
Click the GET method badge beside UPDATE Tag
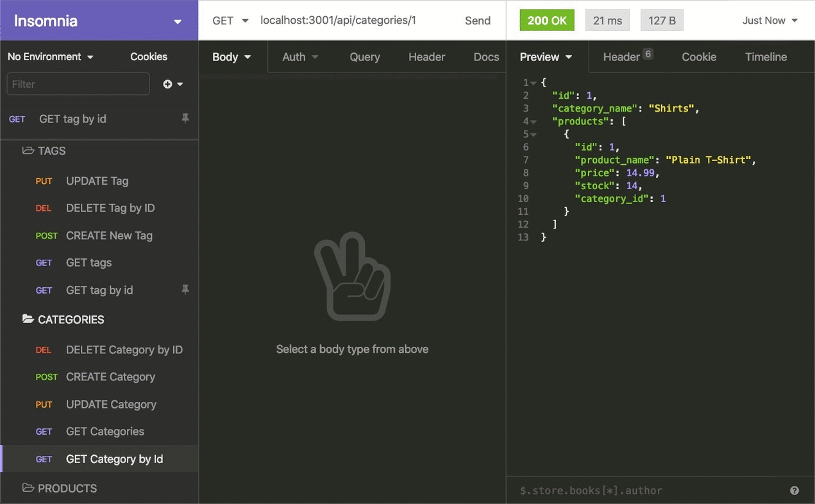tap(44, 181)
